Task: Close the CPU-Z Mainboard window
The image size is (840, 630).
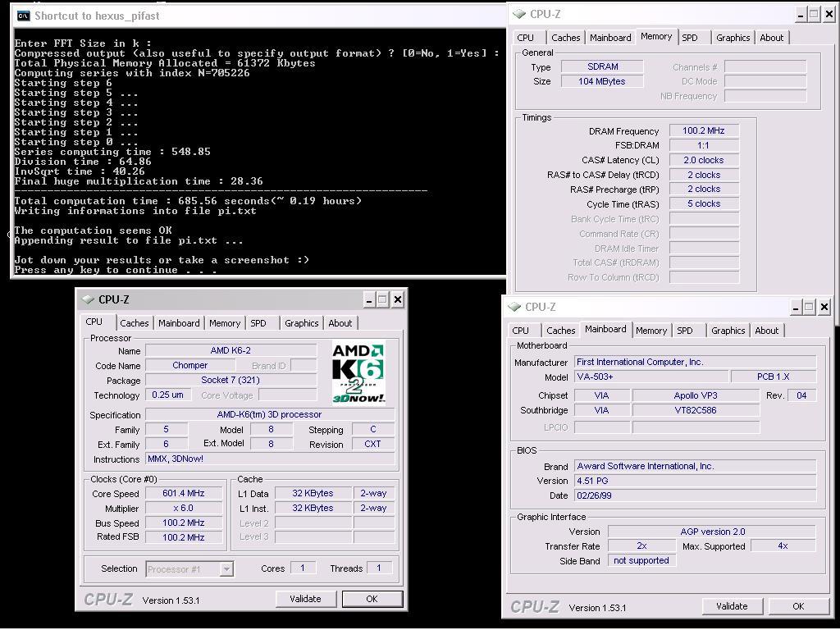Action: (x=824, y=307)
